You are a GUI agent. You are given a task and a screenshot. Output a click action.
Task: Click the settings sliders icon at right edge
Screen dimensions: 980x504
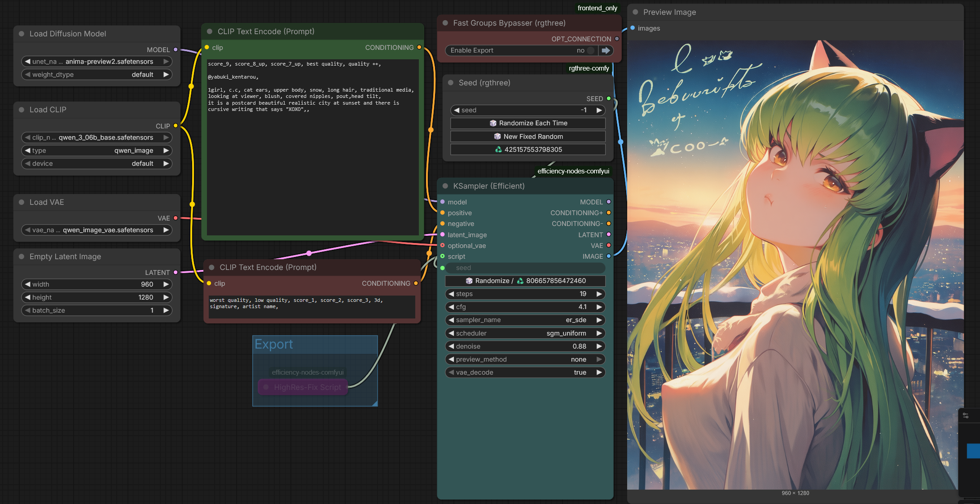point(965,416)
